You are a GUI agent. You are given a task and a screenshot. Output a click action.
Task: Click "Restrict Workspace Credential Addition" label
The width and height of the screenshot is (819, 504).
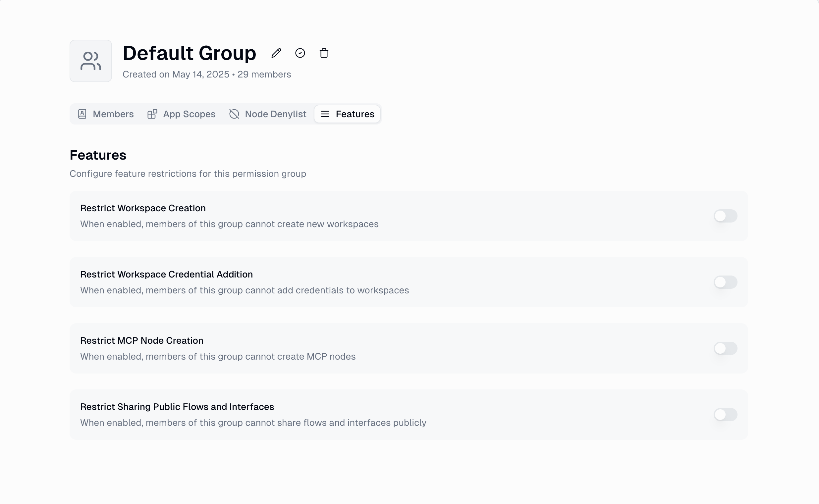coord(166,274)
